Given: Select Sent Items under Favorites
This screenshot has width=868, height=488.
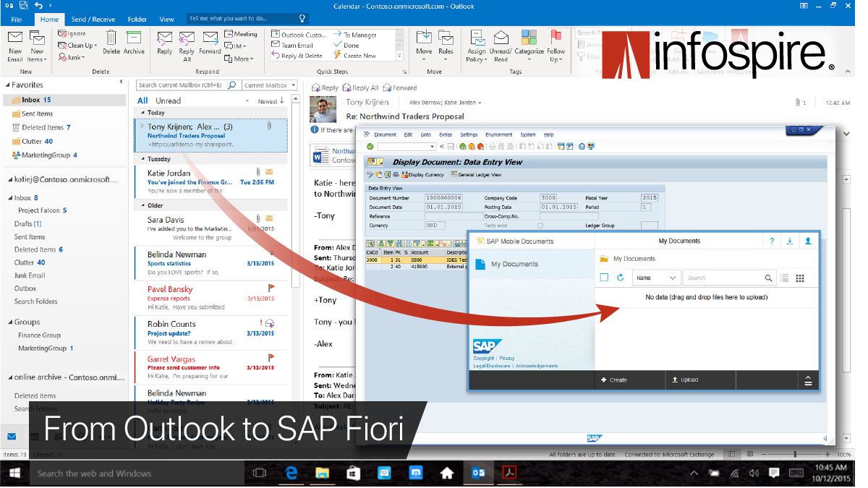Looking at the screenshot, I should [37, 114].
